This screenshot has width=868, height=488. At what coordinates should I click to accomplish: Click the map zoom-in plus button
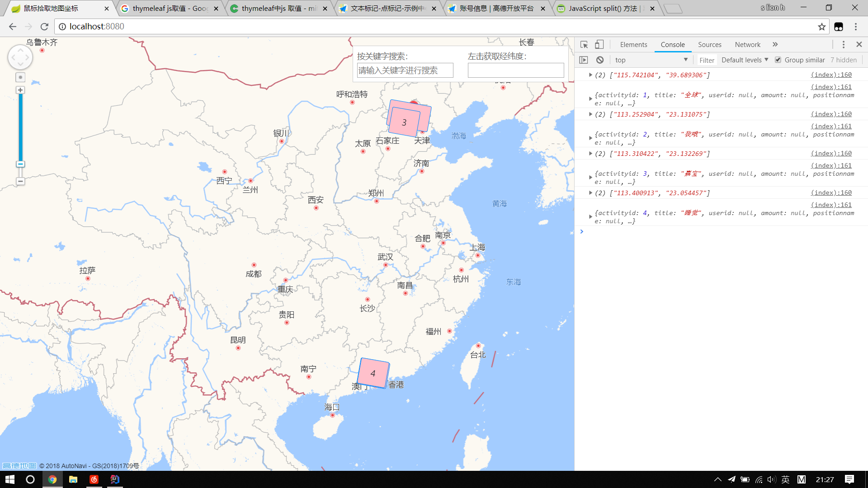click(x=20, y=90)
